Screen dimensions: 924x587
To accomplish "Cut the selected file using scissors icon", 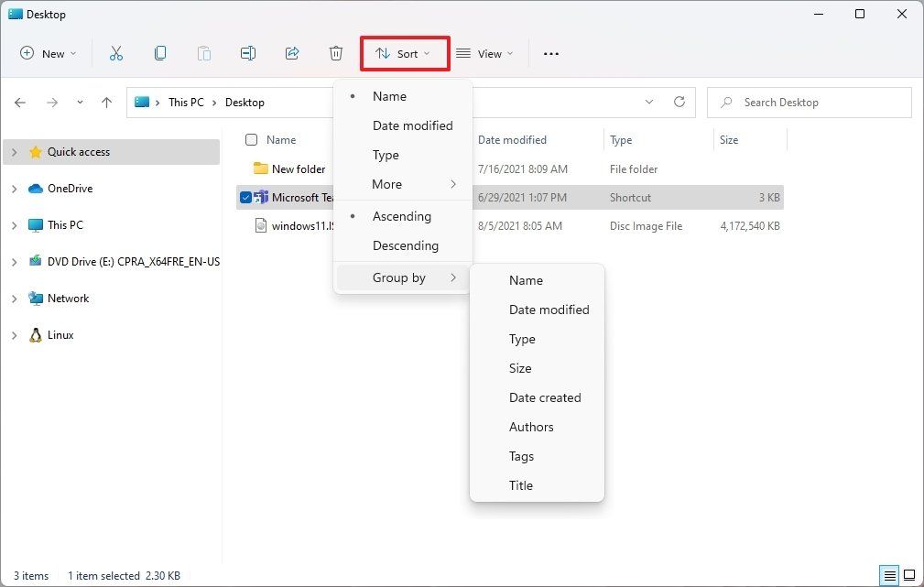I will (116, 53).
